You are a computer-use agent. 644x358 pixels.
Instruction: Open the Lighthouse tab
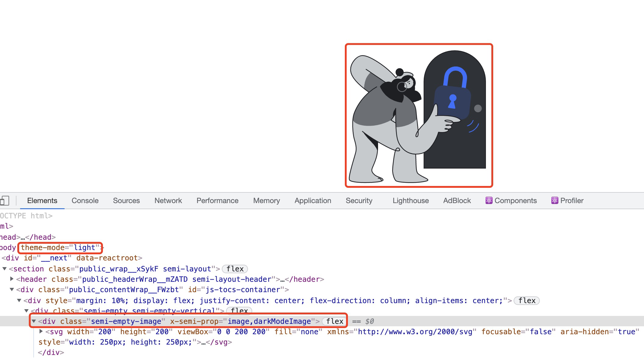click(x=410, y=201)
